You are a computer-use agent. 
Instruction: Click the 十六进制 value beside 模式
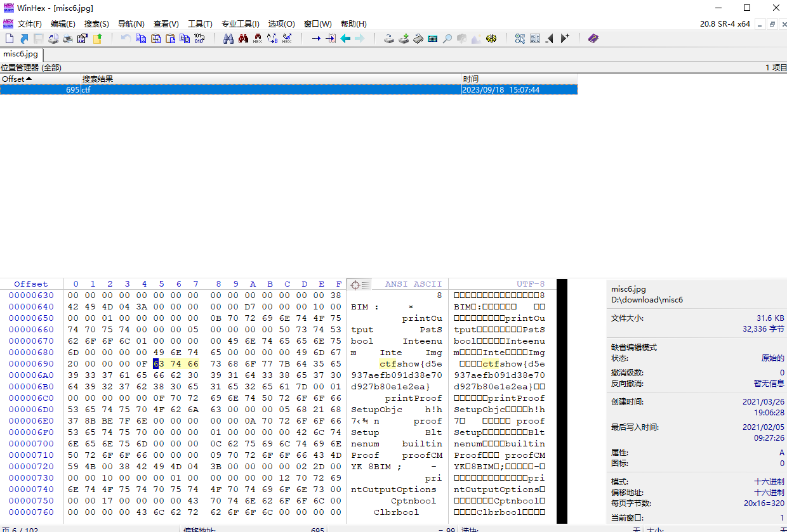[x=769, y=482]
